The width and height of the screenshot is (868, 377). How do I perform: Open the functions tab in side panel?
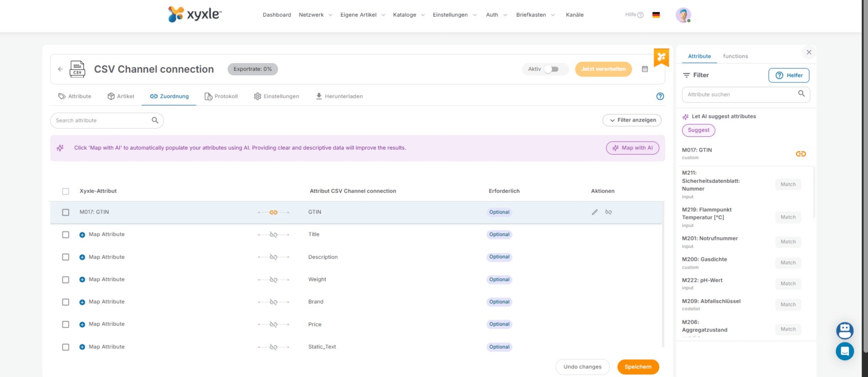[x=735, y=56]
